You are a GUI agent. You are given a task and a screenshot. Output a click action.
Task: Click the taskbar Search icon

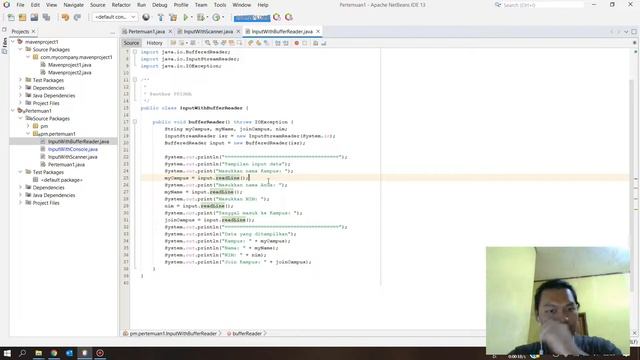point(22,353)
